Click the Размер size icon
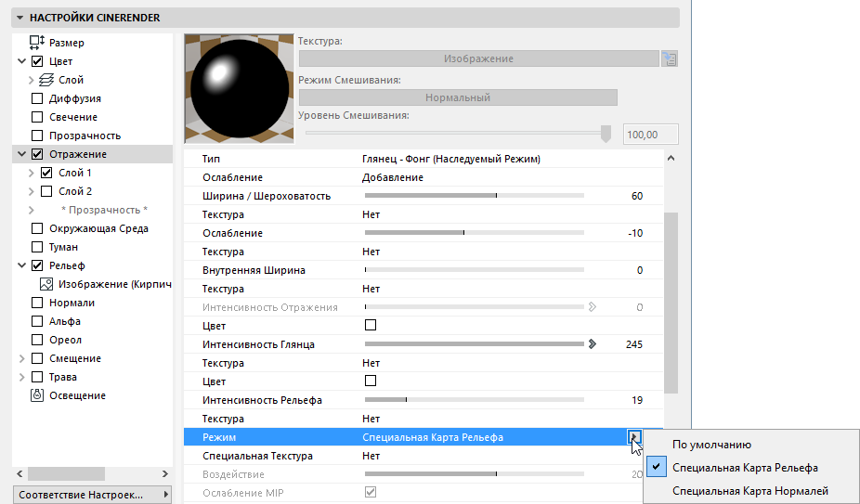The image size is (860, 504). (x=37, y=42)
